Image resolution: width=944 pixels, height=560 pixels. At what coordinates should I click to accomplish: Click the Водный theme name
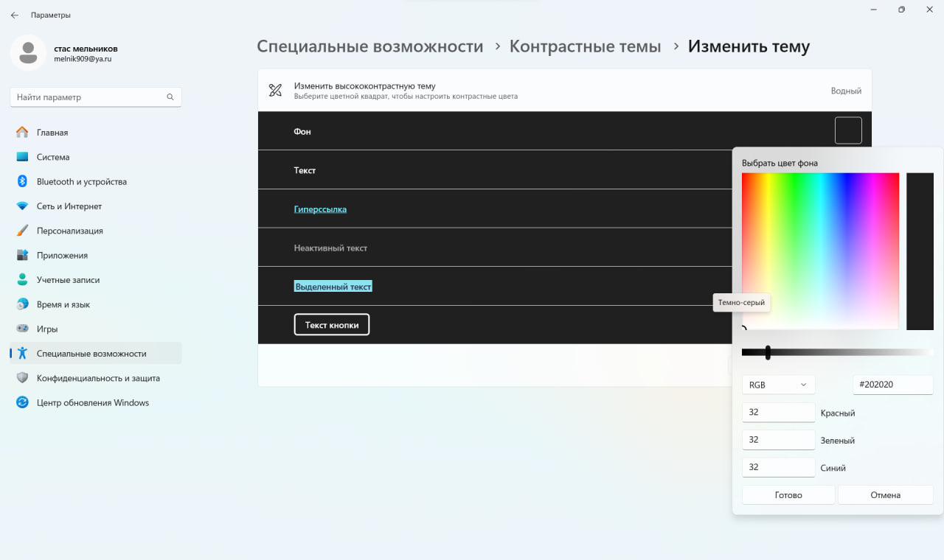pyautogui.click(x=846, y=91)
